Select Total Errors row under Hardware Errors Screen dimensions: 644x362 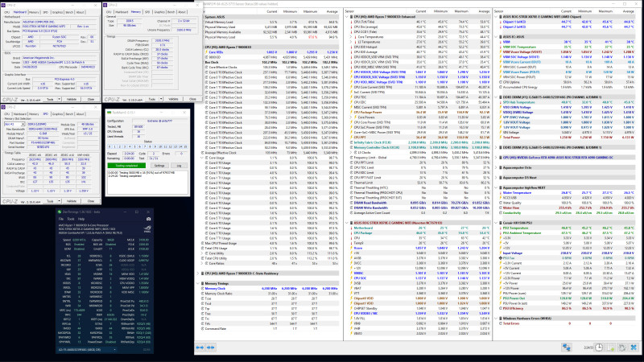tap(567, 323)
